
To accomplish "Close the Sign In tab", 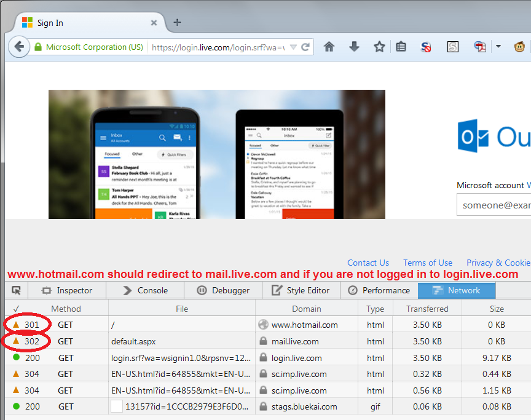I will [x=154, y=23].
